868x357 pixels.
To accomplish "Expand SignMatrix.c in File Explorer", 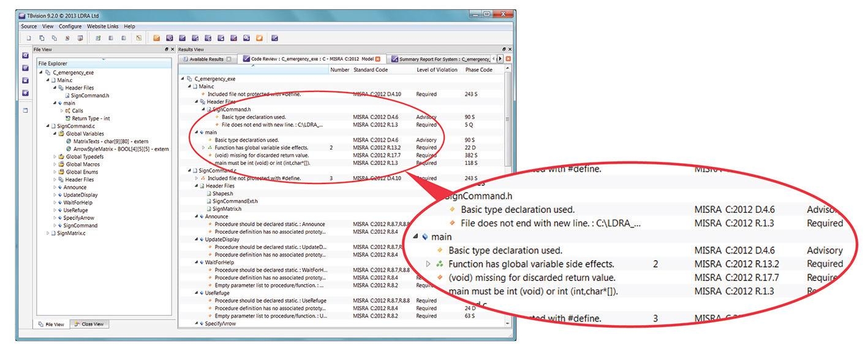I will click(48, 233).
